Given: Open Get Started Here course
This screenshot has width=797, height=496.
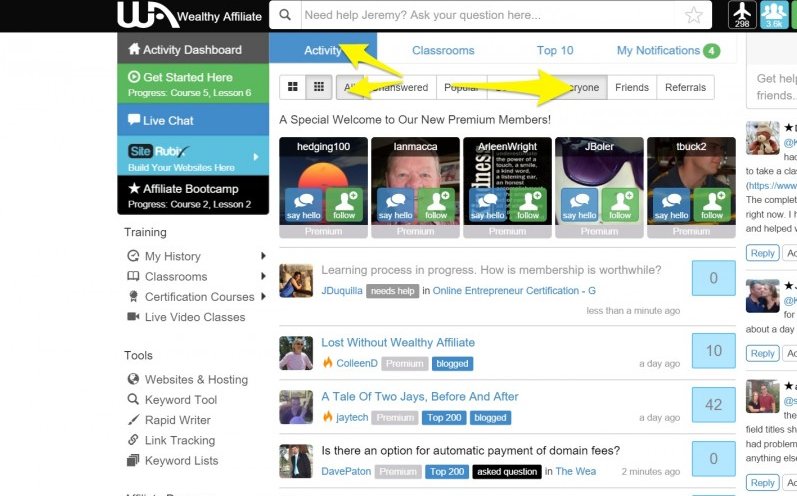Looking at the screenshot, I should tap(193, 84).
